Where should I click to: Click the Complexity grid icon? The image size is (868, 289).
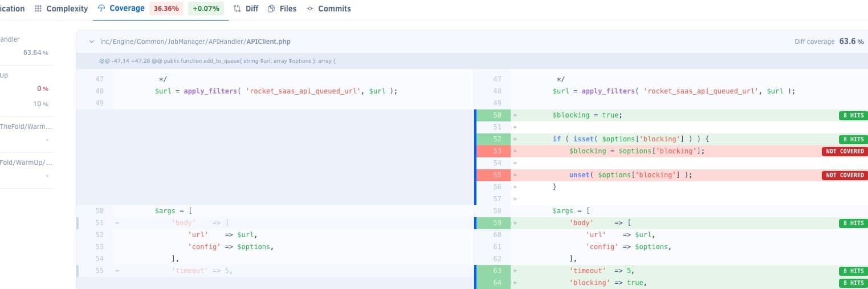click(x=38, y=9)
